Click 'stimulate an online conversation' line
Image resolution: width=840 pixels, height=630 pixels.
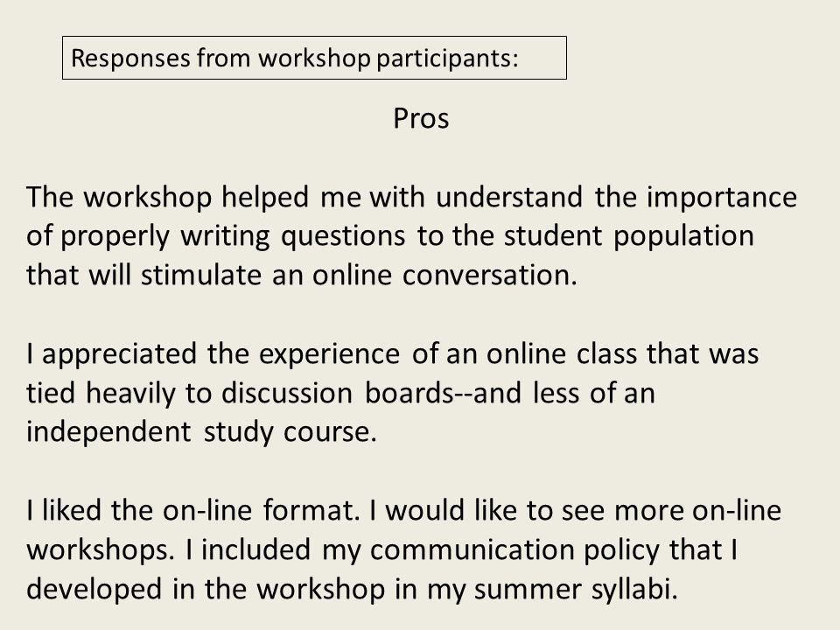[x=359, y=275]
